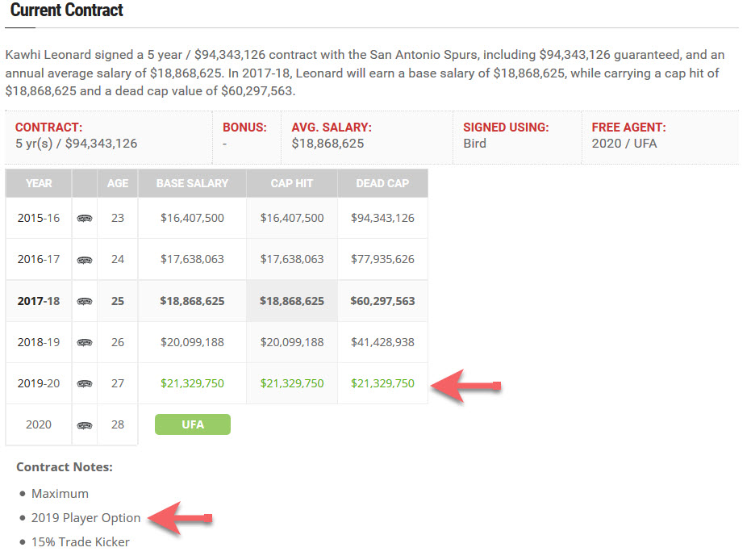Click the team logo in the 2016-17 row

click(85, 260)
